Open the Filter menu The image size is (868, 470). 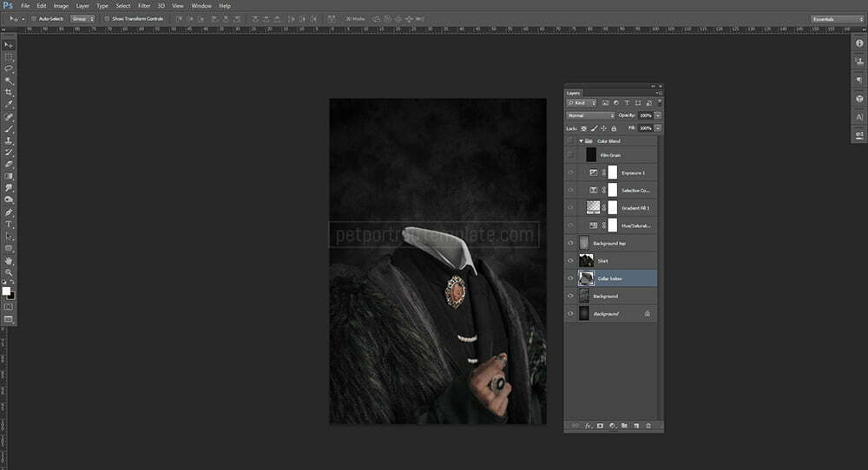[x=144, y=5]
